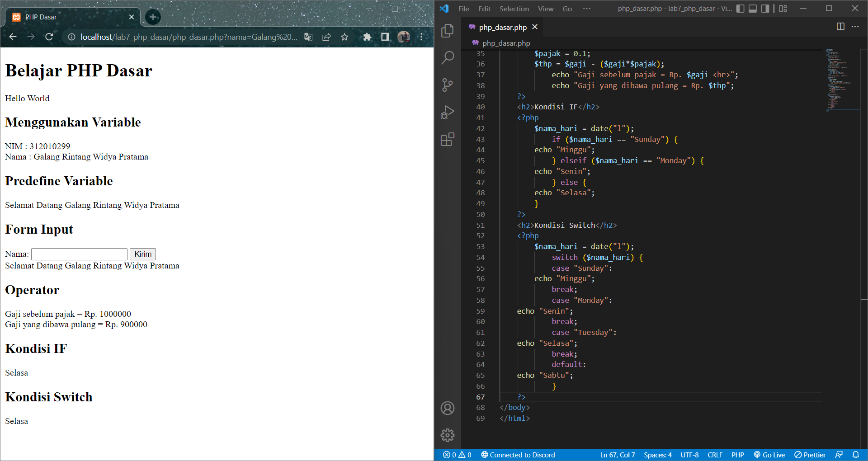The image size is (868, 461).
Task: Open the Run and Debug view
Action: (x=448, y=112)
